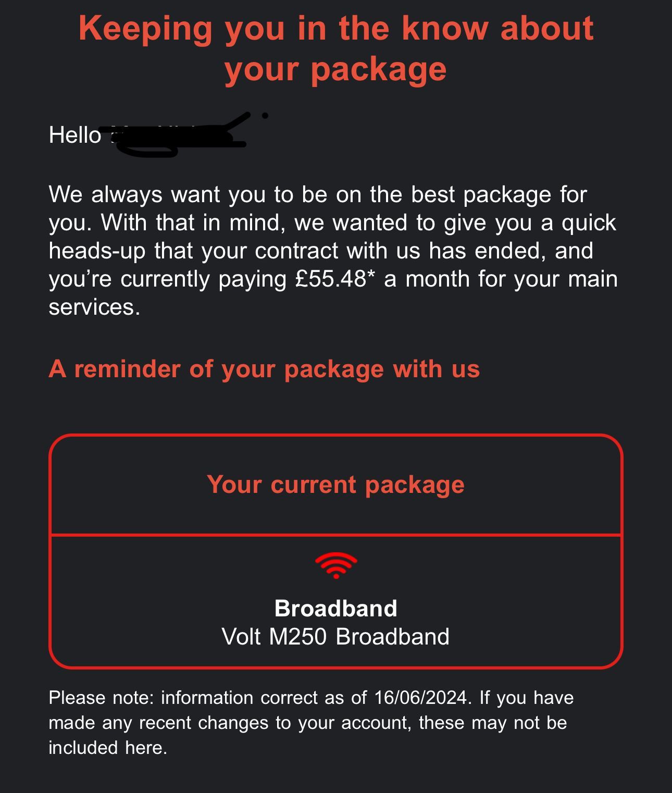Click the 'Please note' disclaimer text
Screen dimensions: 672x793
tap(311, 723)
